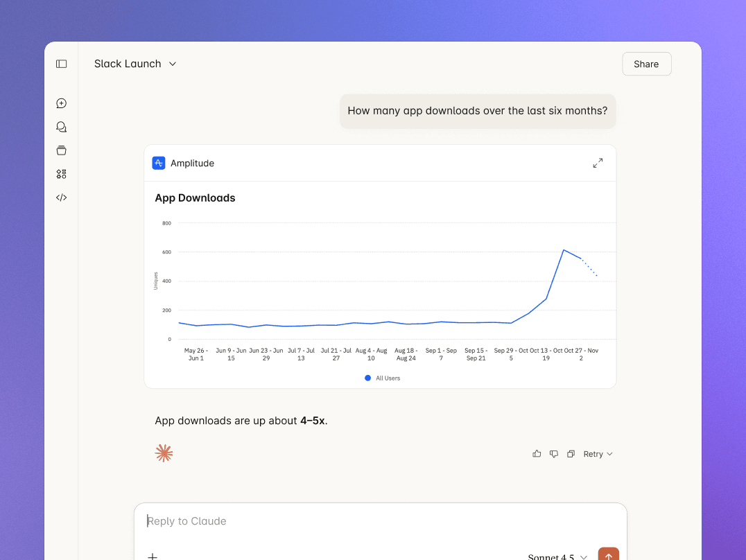Open the projects icon in sidebar

62,150
